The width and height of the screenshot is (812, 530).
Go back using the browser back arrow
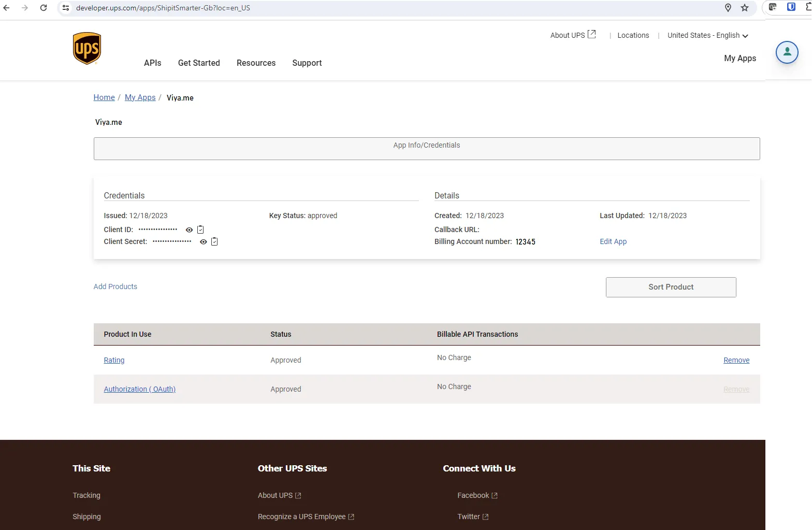tap(7, 8)
